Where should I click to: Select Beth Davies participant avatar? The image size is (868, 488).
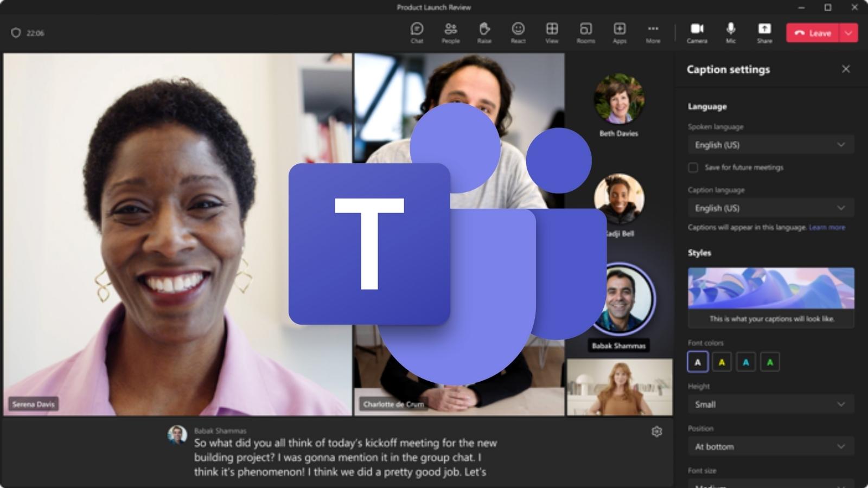coord(619,99)
